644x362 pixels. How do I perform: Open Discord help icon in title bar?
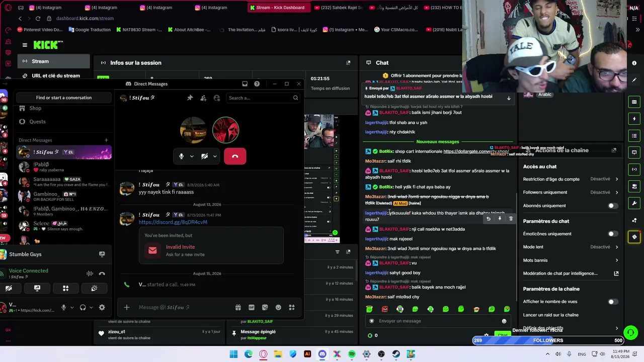click(257, 84)
